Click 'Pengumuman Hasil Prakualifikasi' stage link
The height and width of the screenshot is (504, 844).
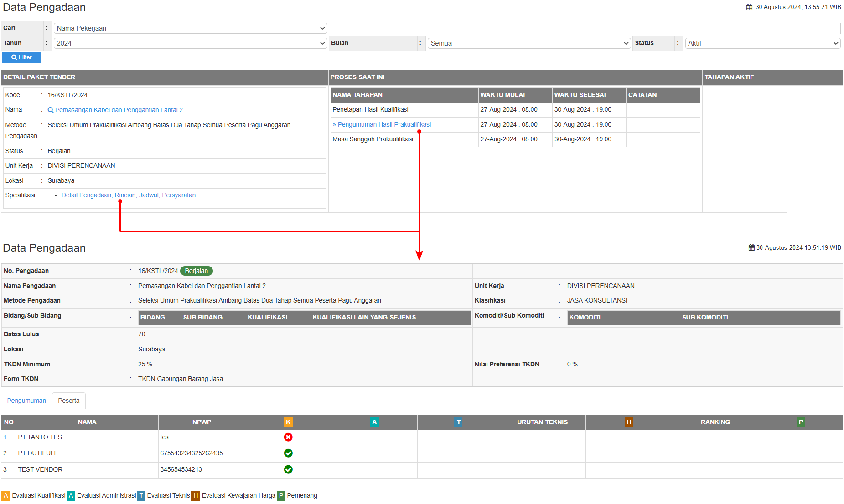point(384,124)
